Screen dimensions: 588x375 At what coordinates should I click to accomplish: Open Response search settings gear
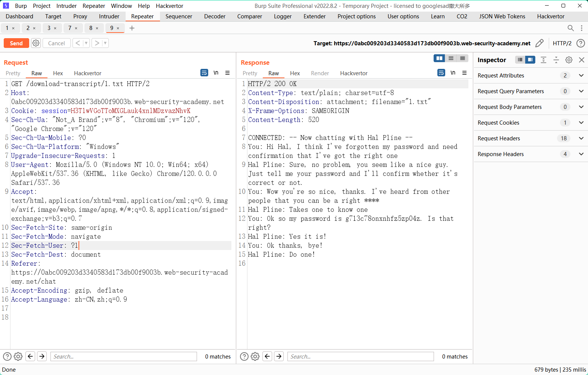click(255, 356)
